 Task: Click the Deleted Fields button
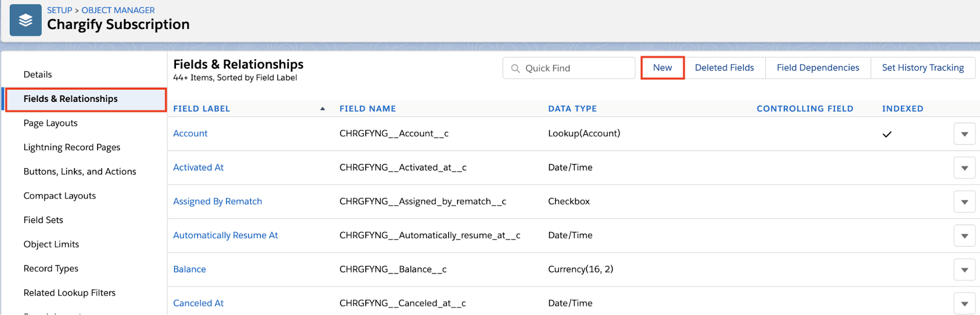click(x=724, y=68)
